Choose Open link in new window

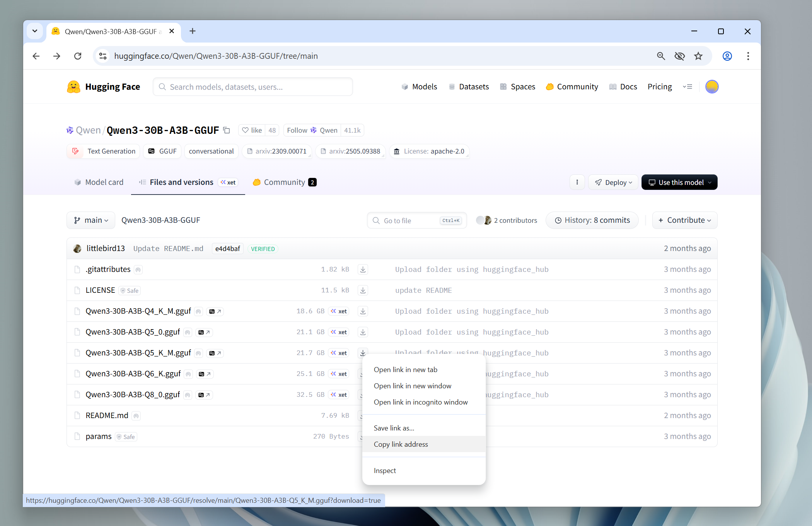coord(424,386)
